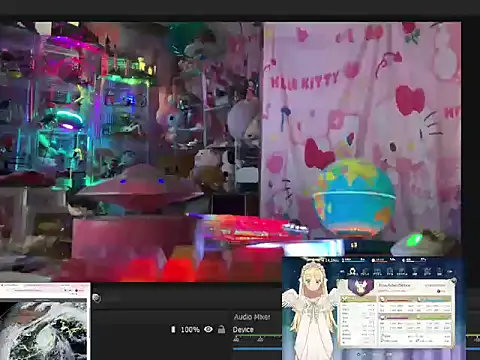Select the Device audio track label

click(243, 329)
